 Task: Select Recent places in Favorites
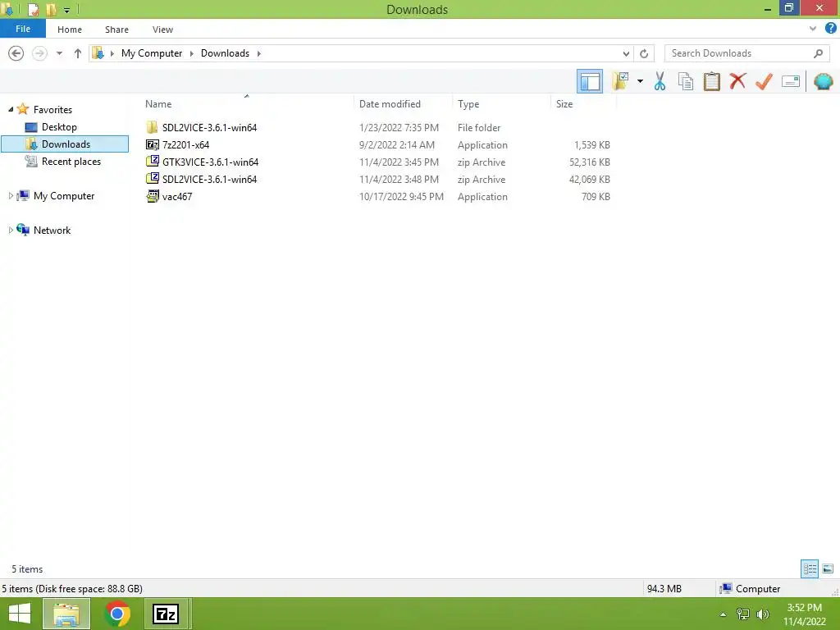coord(71,162)
